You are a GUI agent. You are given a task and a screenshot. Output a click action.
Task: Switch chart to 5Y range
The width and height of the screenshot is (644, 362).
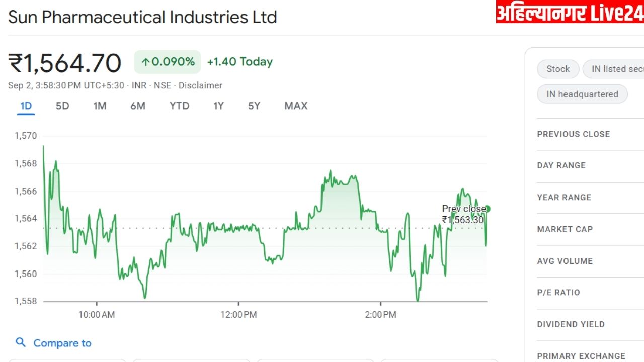(x=254, y=106)
